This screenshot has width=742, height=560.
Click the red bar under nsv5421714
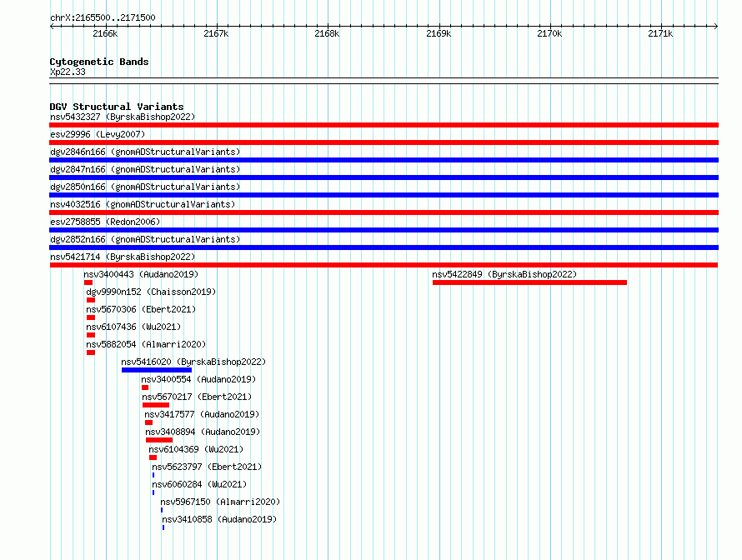click(x=384, y=265)
